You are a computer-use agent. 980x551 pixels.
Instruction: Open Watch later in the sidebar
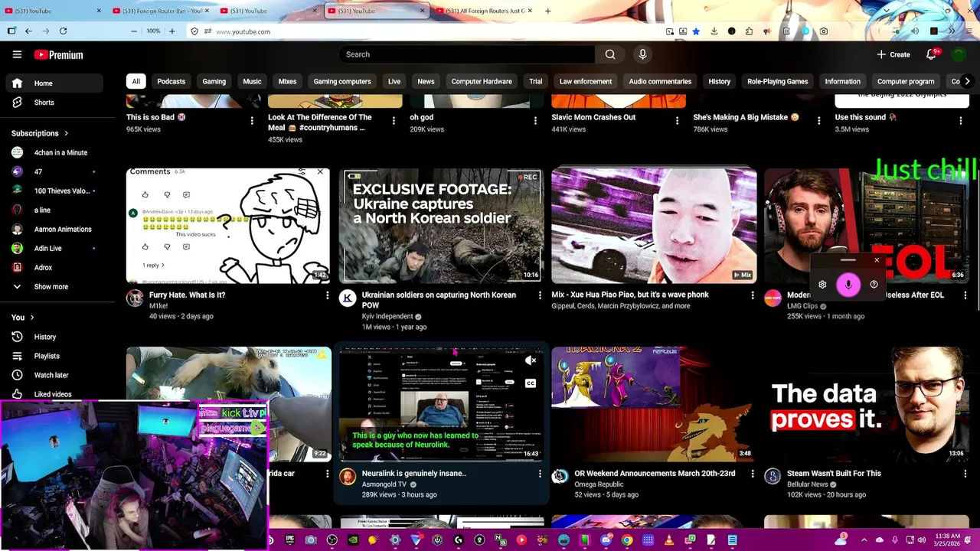(x=54, y=375)
